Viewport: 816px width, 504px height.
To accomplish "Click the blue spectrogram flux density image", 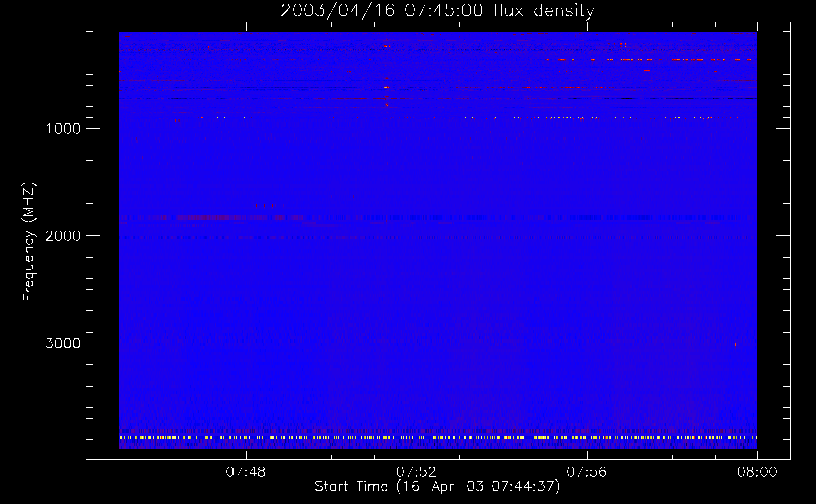I will (438, 240).
